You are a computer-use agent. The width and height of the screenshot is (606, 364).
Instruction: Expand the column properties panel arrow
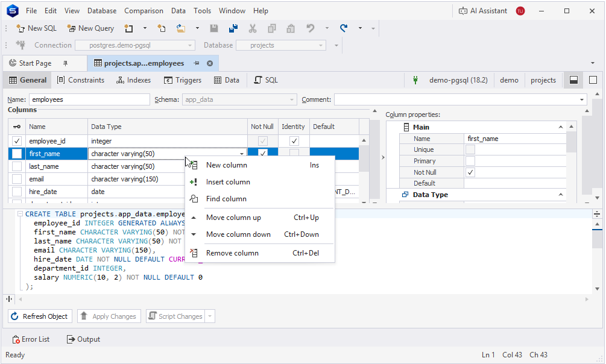383,157
